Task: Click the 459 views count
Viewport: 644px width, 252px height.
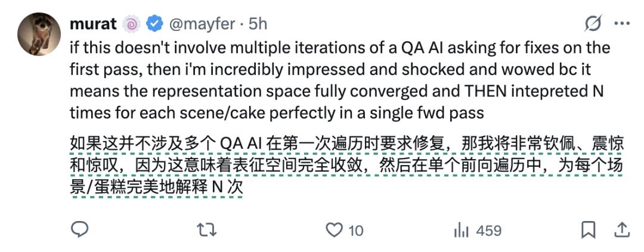Action: pos(489,230)
